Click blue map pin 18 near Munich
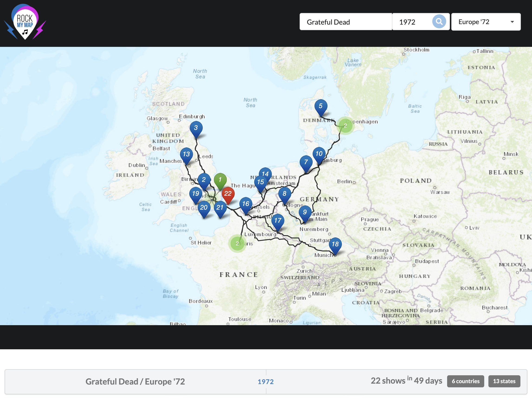The image size is (532, 398). point(335,244)
